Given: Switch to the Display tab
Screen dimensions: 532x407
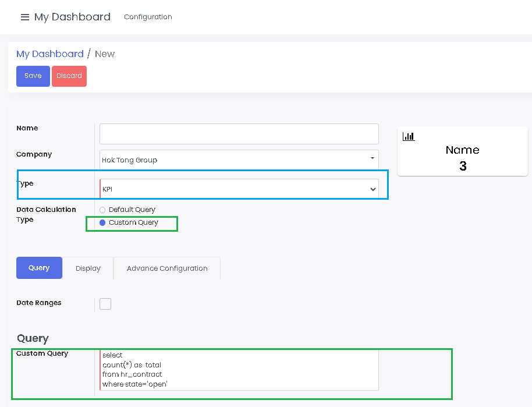Looking at the screenshot, I should point(88,268).
